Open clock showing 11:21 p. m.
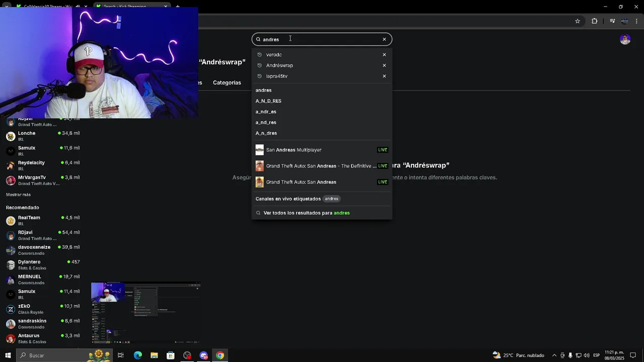 pos(614,355)
